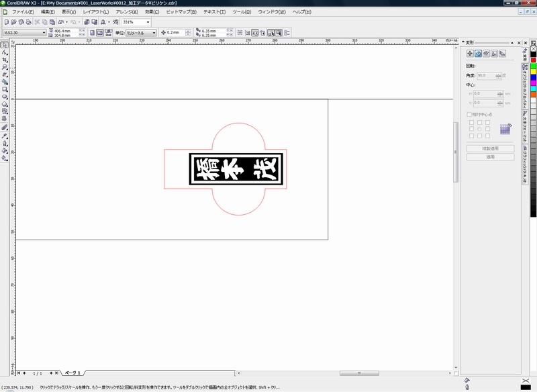
Task: Click the 適用 apply button
Action: tap(491, 157)
